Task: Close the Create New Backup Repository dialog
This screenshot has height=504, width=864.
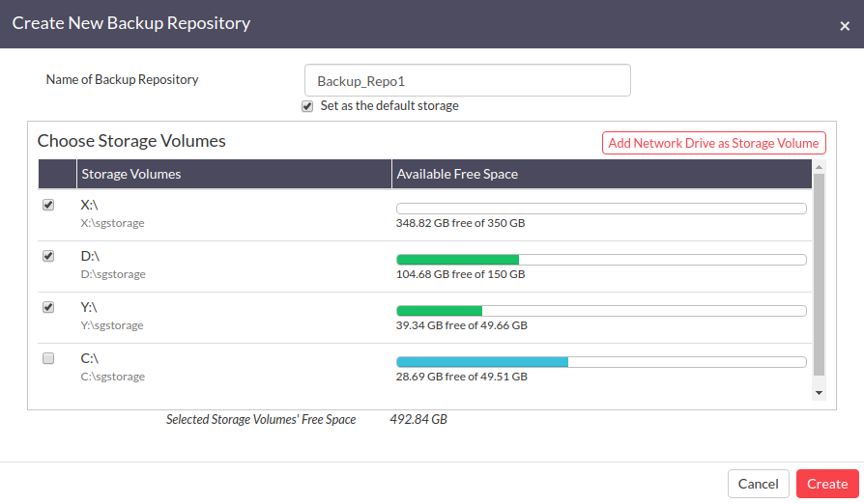Action: pos(844,26)
